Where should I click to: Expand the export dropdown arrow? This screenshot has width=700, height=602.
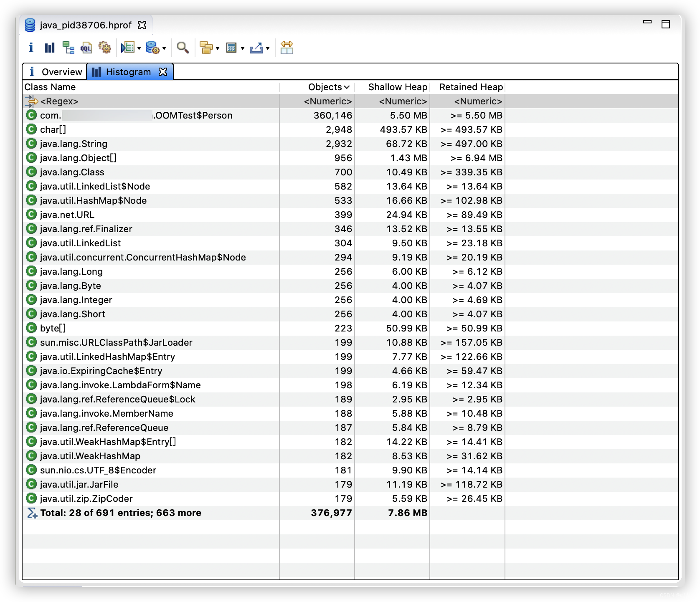[x=268, y=48]
